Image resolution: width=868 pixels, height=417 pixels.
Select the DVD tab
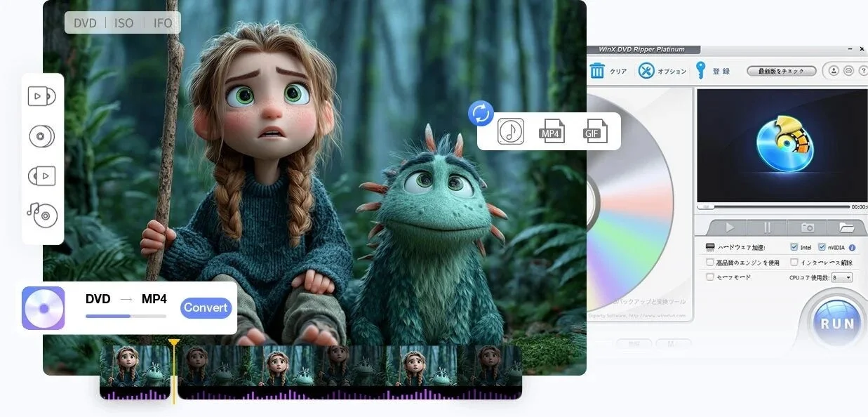coord(86,23)
